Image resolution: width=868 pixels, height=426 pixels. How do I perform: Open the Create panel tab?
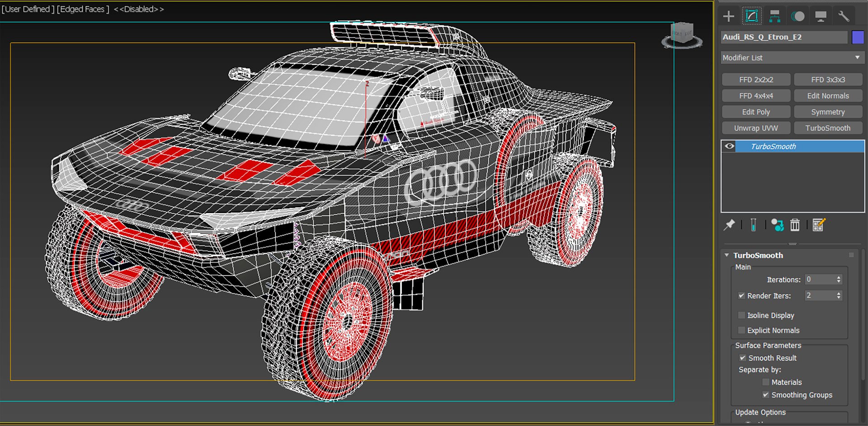point(728,16)
